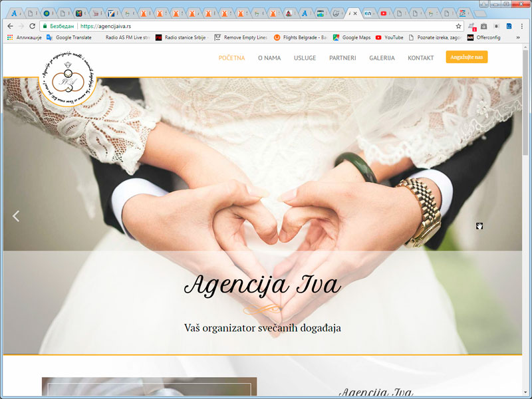Click the camera extension icon
This screenshot has width=532, height=399.
tap(484, 26)
